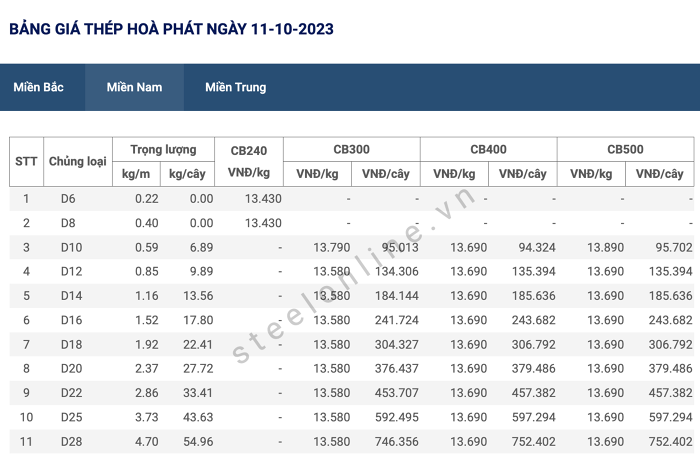Click the '6.89' kg/cây value
The image size is (700, 463).
(x=201, y=247)
